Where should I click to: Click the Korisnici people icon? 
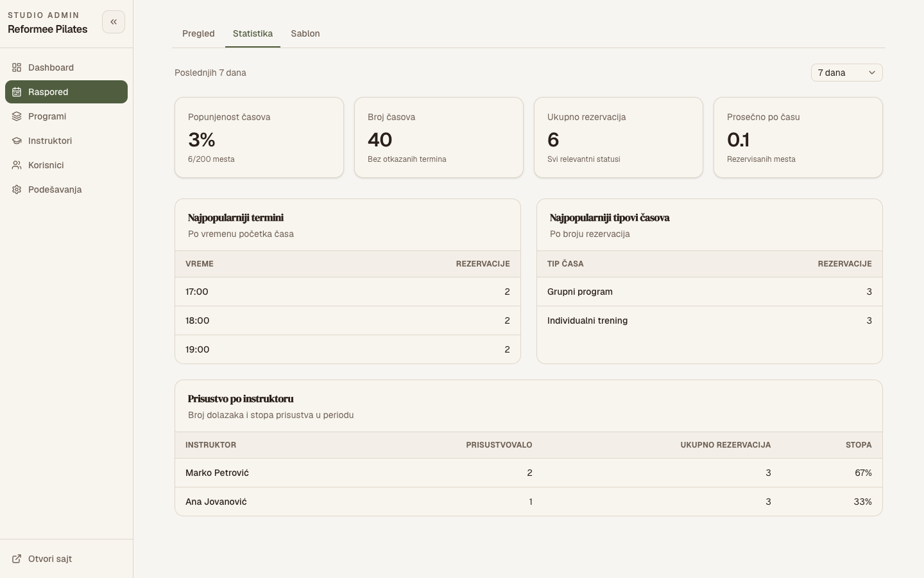tap(17, 165)
